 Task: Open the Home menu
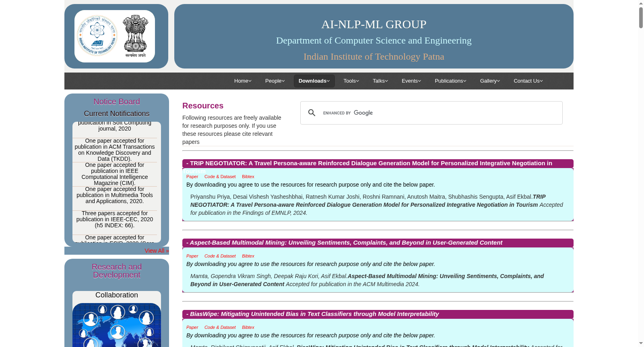(x=243, y=81)
